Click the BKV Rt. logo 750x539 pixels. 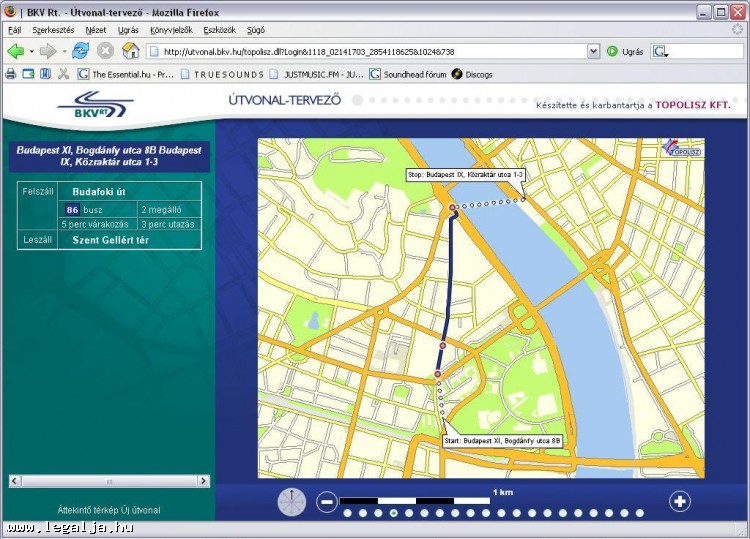(x=95, y=102)
